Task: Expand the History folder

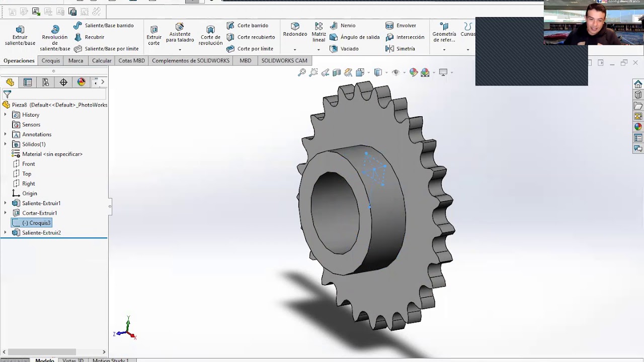Action: pos(5,115)
